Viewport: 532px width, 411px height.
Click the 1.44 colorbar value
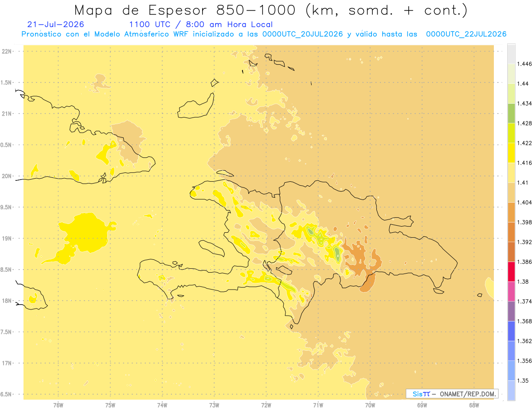point(523,84)
